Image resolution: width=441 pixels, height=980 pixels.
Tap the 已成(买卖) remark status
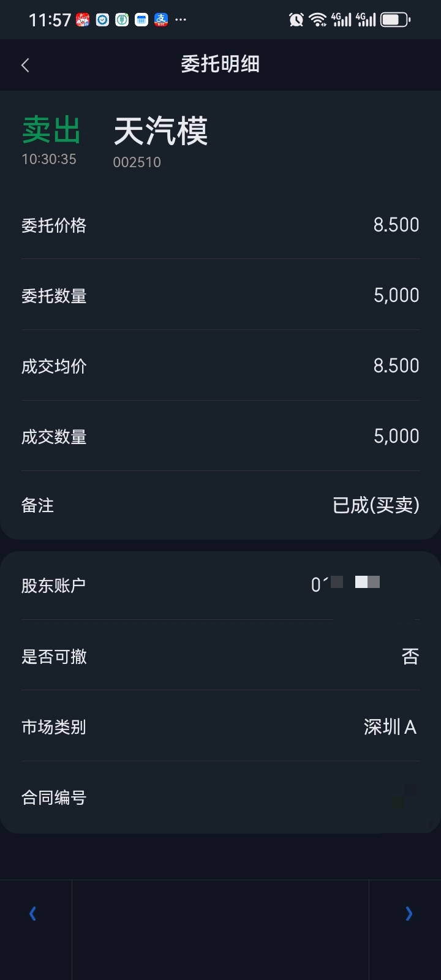(x=375, y=505)
